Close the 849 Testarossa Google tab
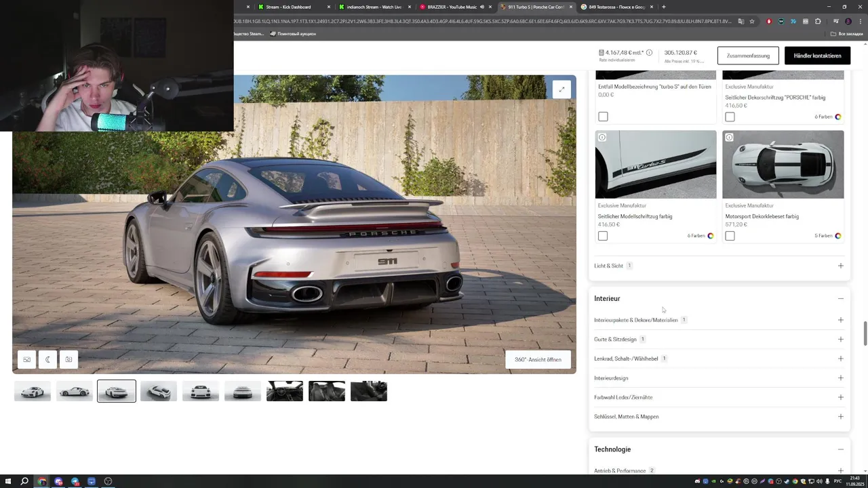The height and width of the screenshot is (488, 868). [x=652, y=7]
